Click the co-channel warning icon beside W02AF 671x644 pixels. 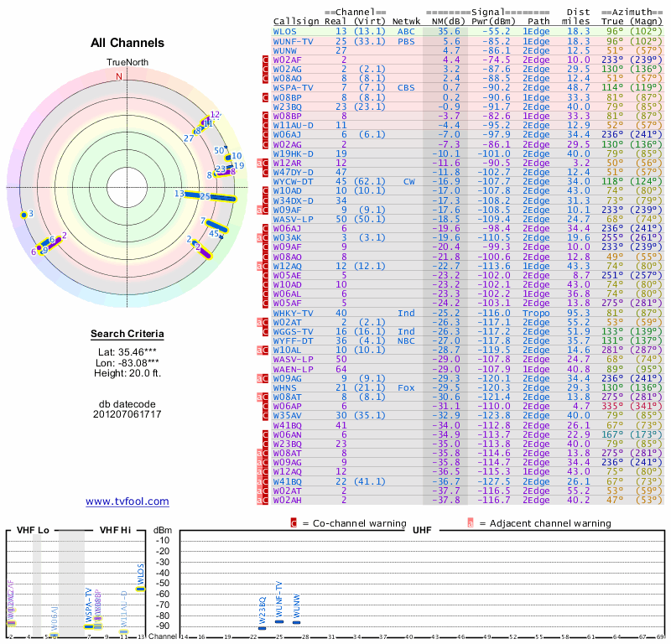click(x=264, y=60)
